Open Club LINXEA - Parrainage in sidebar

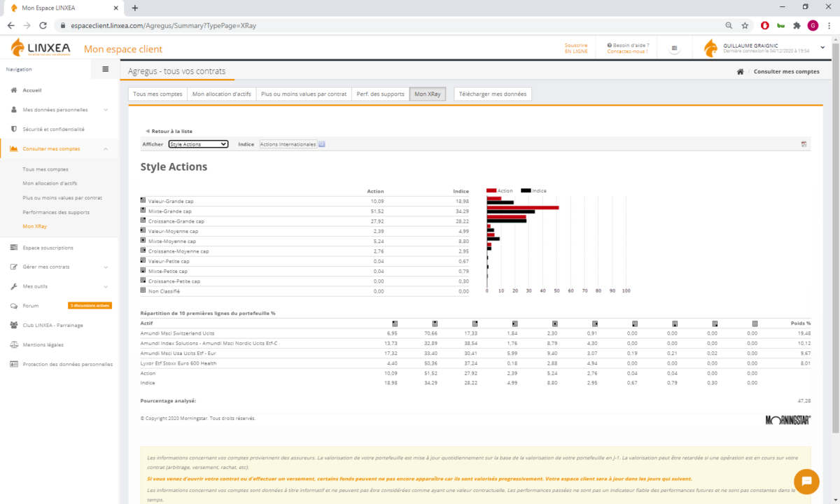pyautogui.click(x=52, y=325)
